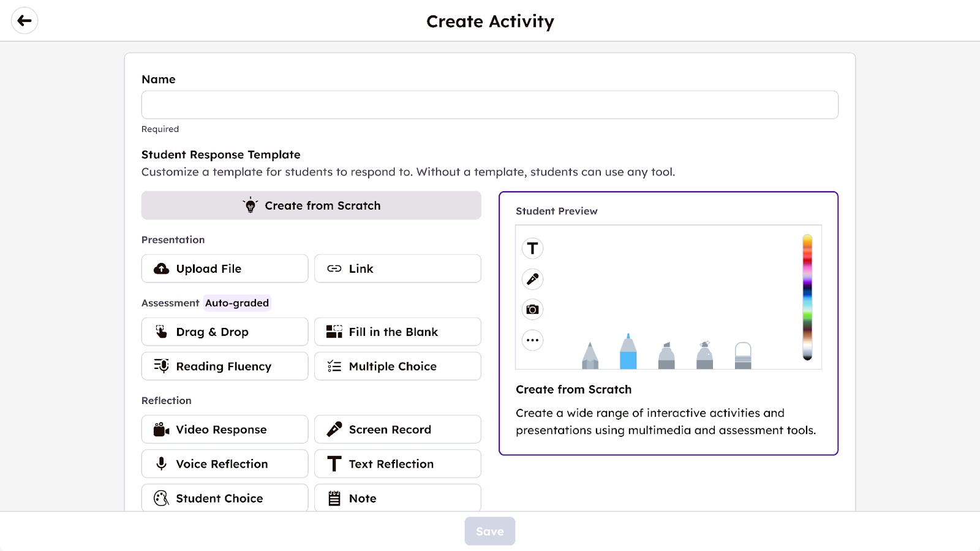The width and height of the screenshot is (980, 551).
Task: Choose the Video Response reflection
Action: (224, 429)
